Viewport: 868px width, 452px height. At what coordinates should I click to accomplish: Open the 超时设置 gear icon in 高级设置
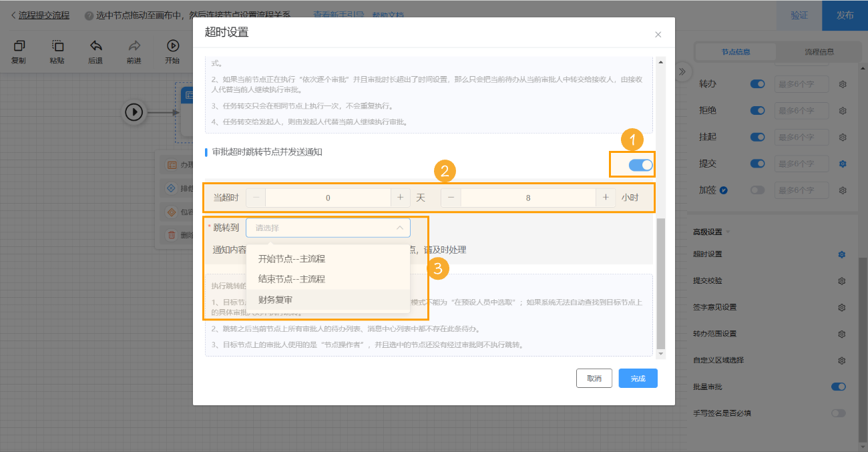(x=842, y=254)
